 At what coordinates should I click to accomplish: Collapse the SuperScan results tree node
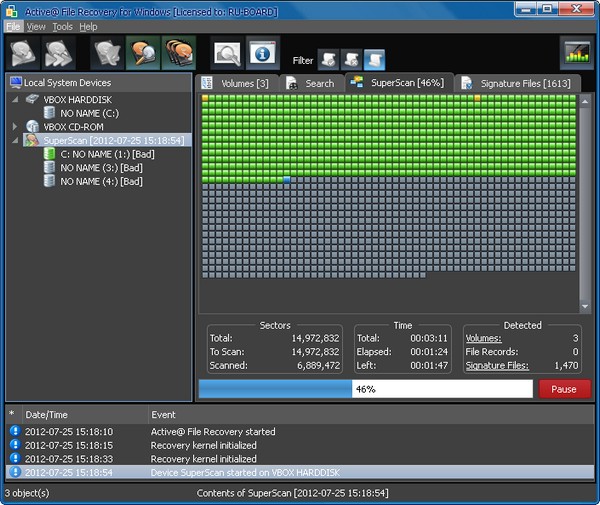15,141
